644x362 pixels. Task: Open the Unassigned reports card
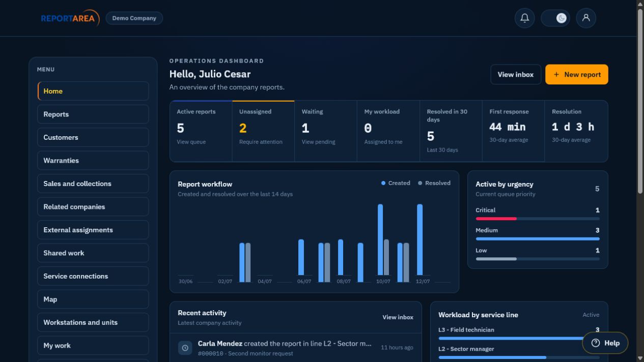click(x=263, y=131)
